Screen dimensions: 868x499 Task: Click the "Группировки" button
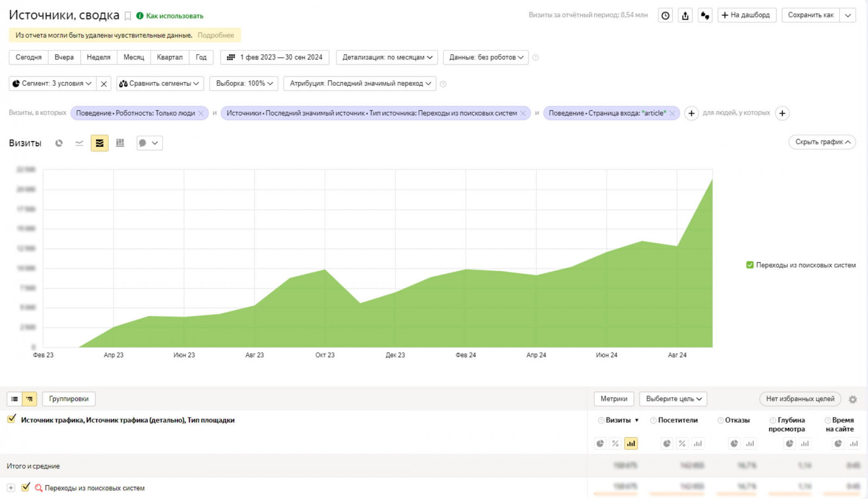[68, 399]
